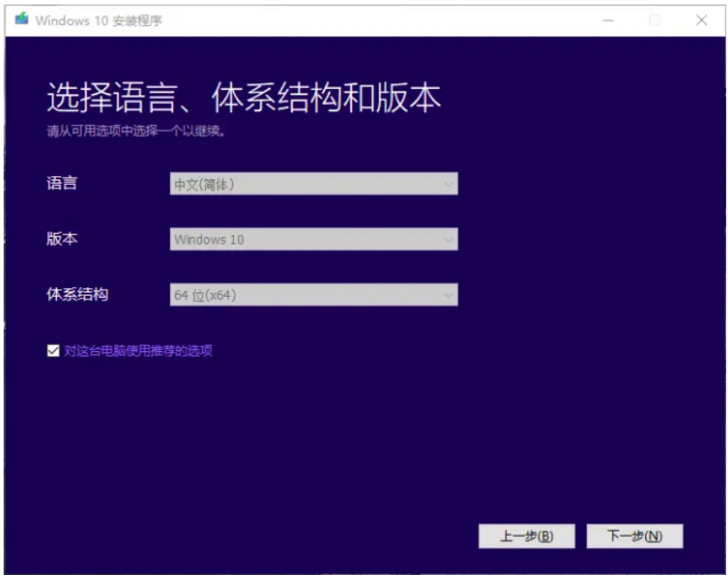Close the Windows 10 安装程序 window

[x=701, y=20]
